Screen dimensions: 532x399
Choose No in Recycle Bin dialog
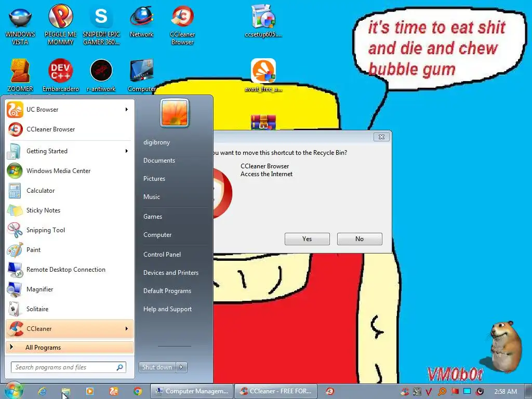pyautogui.click(x=360, y=239)
